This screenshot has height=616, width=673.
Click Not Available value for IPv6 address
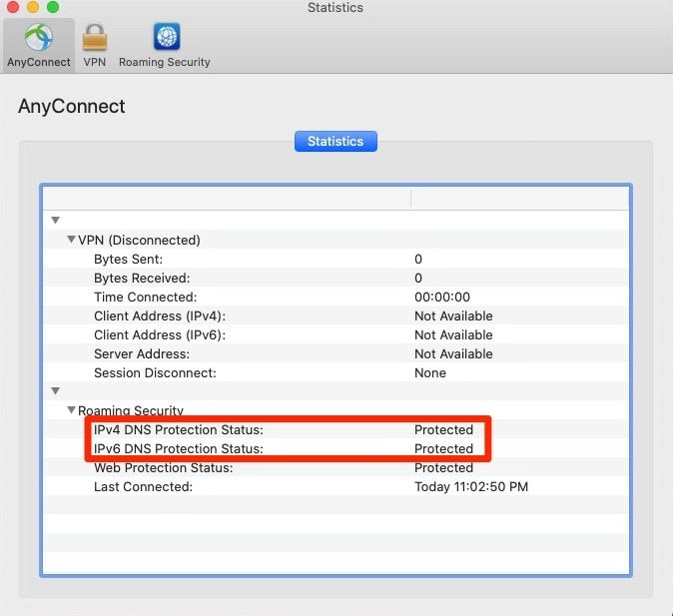click(453, 335)
